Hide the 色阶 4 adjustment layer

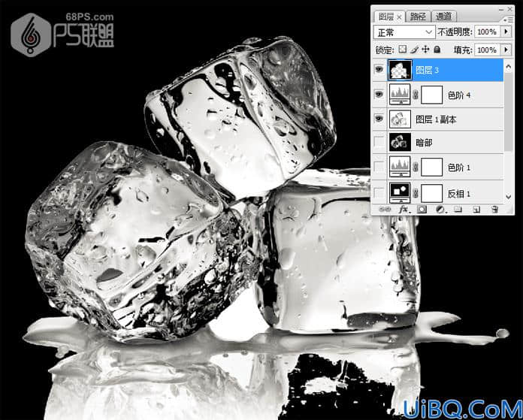tap(379, 95)
